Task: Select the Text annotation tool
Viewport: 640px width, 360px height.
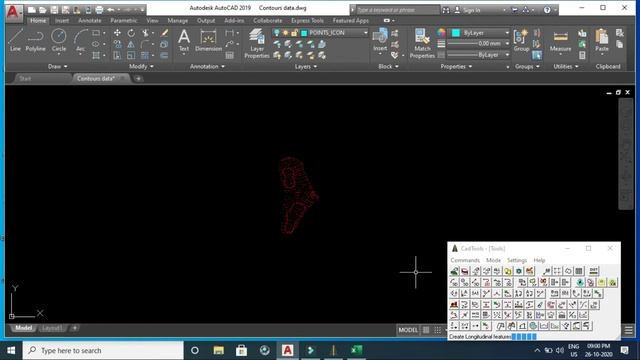Action: [x=184, y=40]
